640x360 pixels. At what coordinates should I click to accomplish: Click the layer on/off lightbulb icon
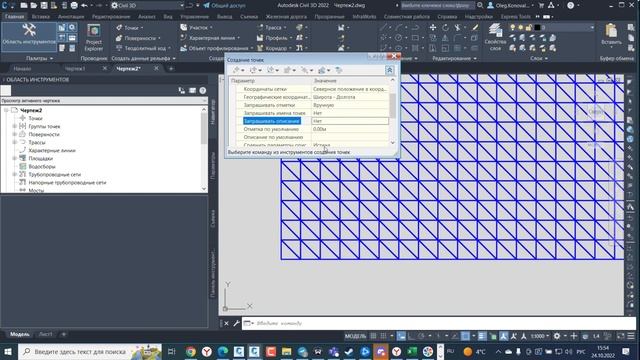tap(513, 27)
